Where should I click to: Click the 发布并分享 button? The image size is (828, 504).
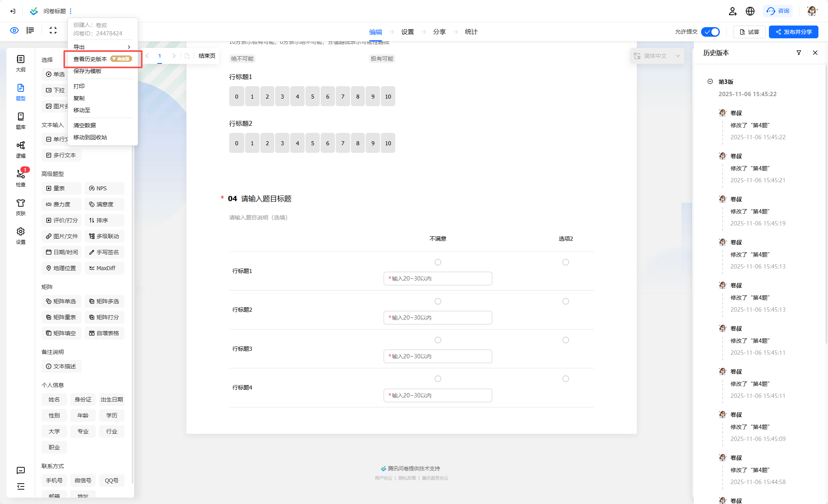pyautogui.click(x=793, y=32)
